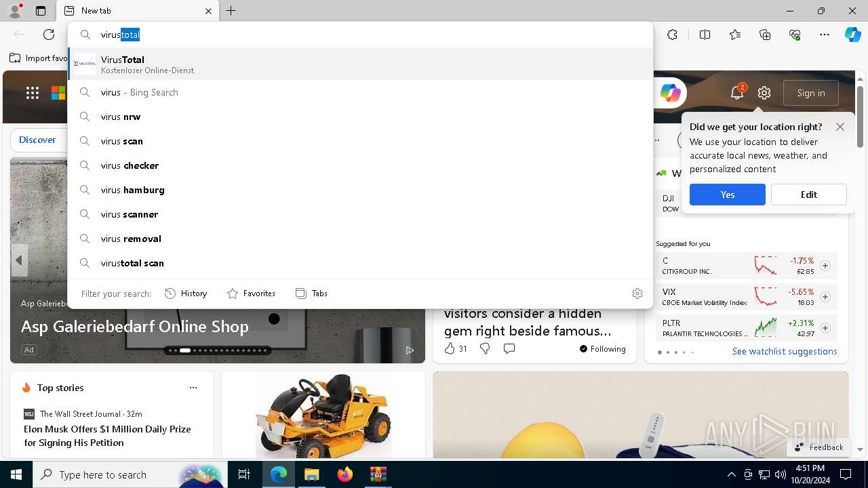Add VIX to watchlist
The image size is (868, 488).
pyautogui.click(x=825, y=297)
